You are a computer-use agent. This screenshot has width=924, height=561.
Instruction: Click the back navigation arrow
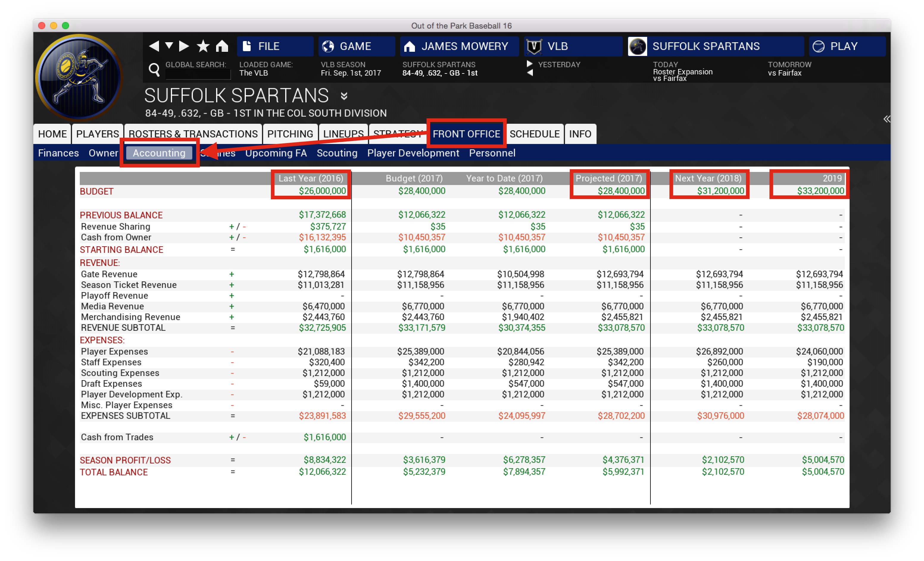pyautogui.click(x=154, y=46)
